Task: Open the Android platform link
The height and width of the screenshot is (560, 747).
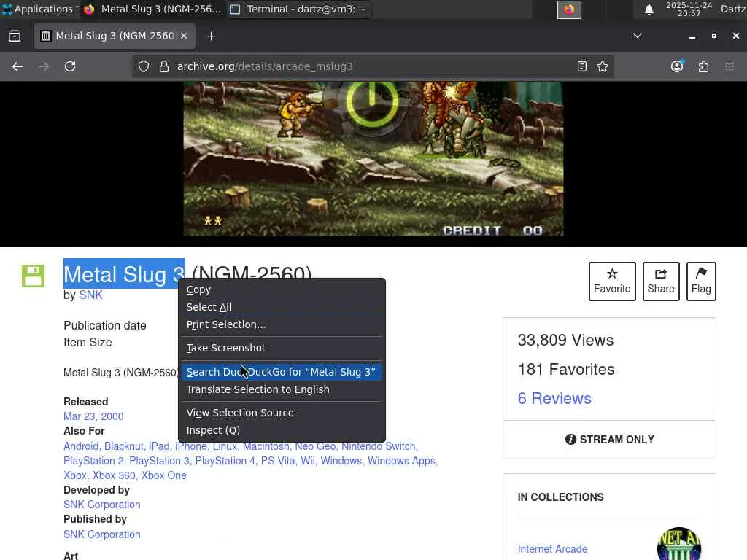Action: 81,446
